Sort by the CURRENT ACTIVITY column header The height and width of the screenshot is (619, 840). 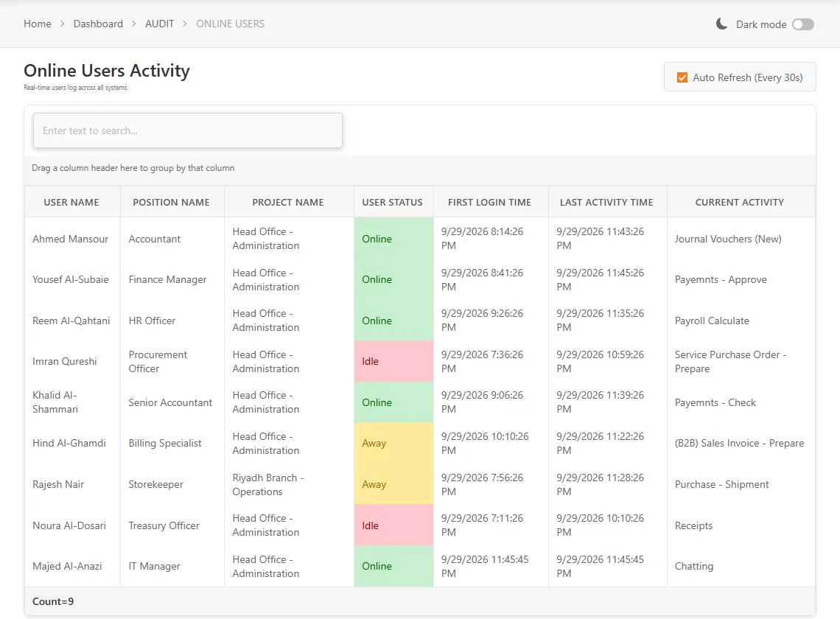tap(741, 202)
